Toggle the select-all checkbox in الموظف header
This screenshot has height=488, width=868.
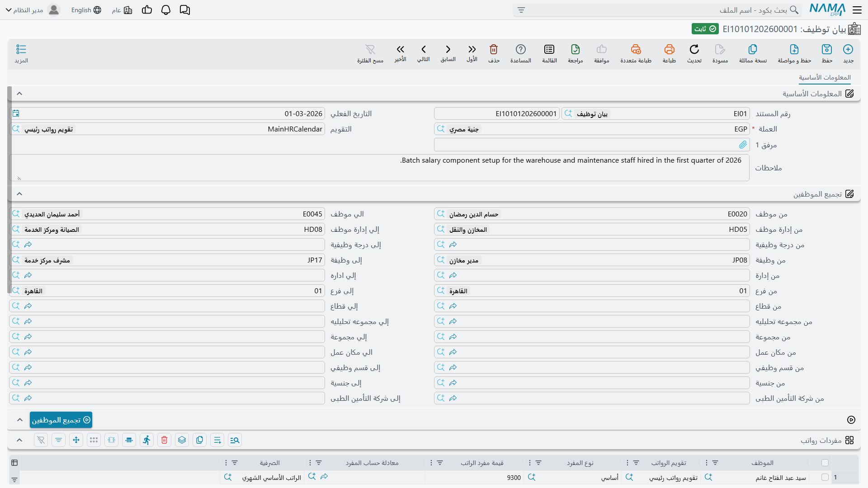point(825,463)
